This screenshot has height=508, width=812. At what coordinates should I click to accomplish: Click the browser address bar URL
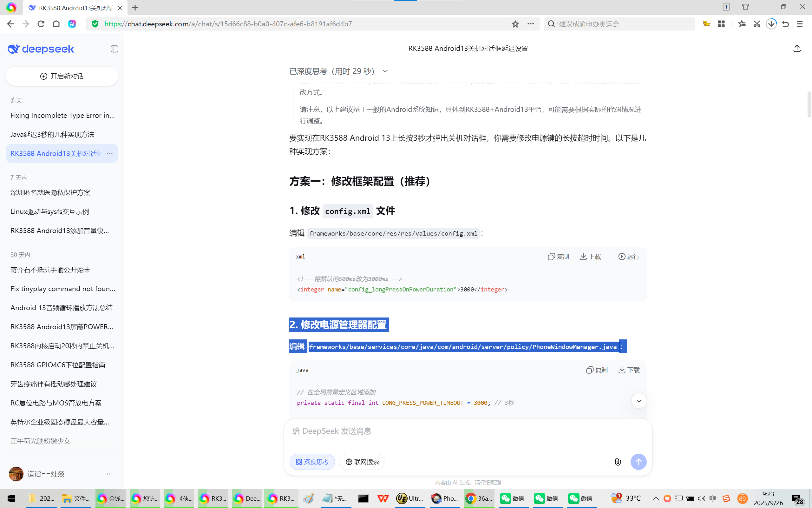(228, 24)
